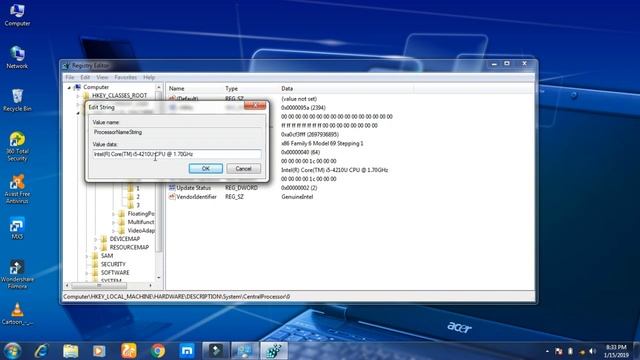Open the Cartoon VLC file on desktop
640x360 pixels.
tap(17, 314)
